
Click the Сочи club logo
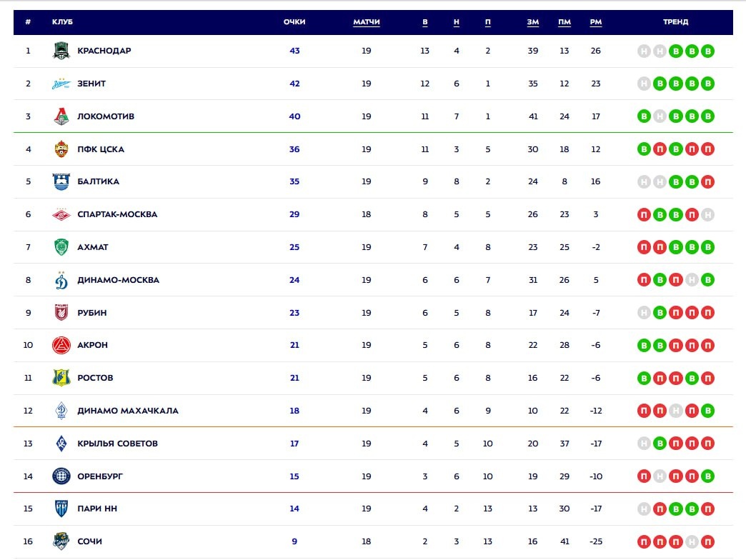coord(61,541)
